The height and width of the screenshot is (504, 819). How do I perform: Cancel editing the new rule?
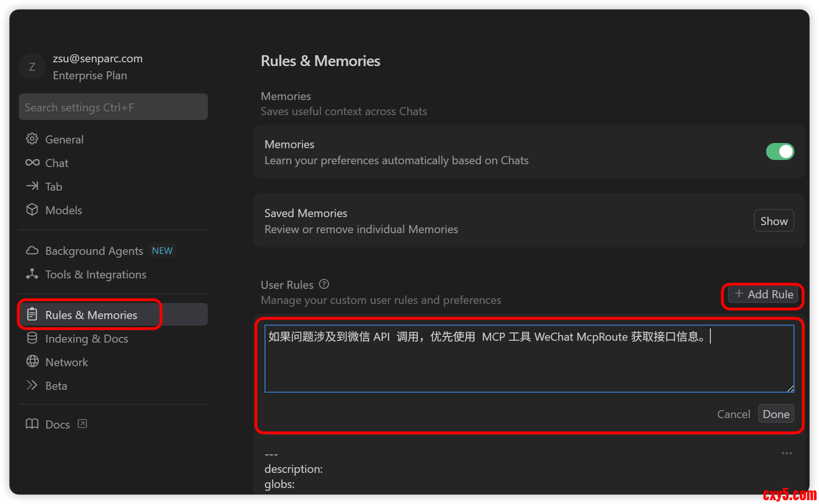pyautogui.click(x=734, y=414)
